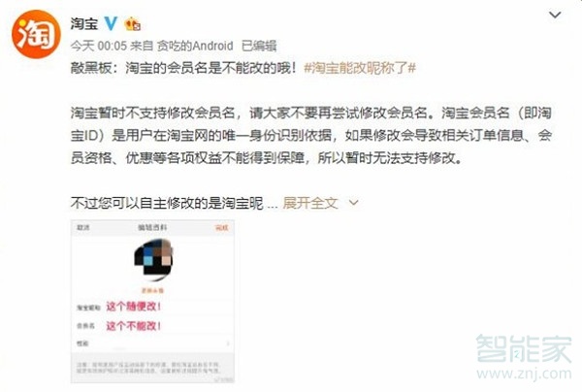Image resolution: width=582 pixels, height=392 pixels.
Task: Click 取消 at the image's top left
Action: [83, 227]
